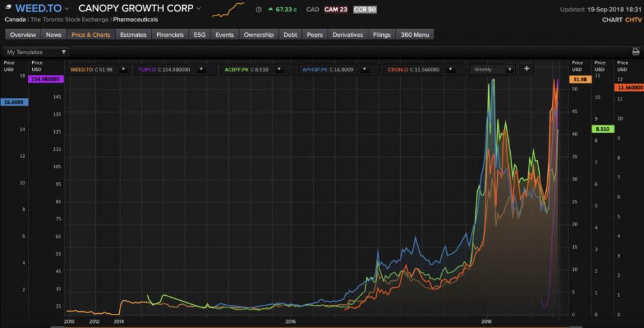Image resolution: width=644 pixels, height=328 pixels.
Task: Click the red 11.560000 price tag
Action: 629,88
